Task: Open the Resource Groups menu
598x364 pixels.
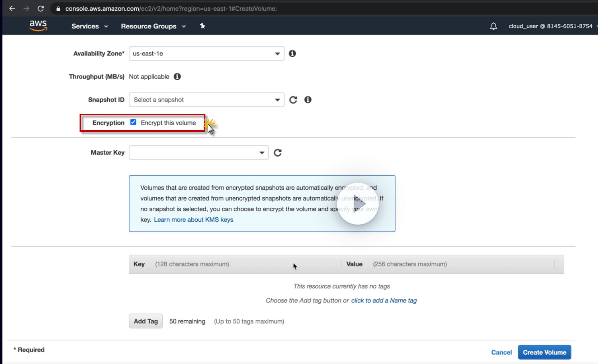Action: tap(153, 26)
